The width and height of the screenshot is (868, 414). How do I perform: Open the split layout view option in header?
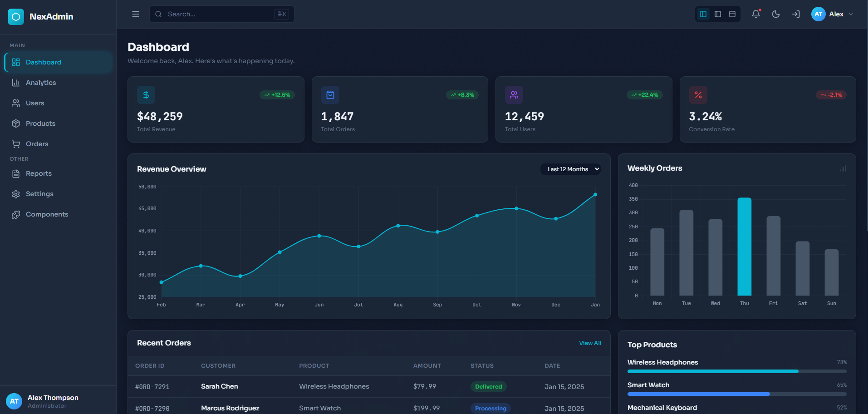(x=717, y=14)
